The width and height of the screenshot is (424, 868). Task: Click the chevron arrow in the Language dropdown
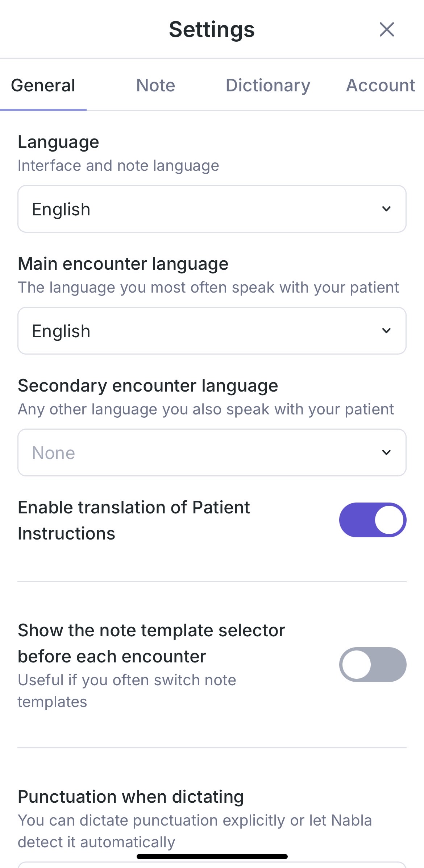pyautogui.click(x=386, y=209)
